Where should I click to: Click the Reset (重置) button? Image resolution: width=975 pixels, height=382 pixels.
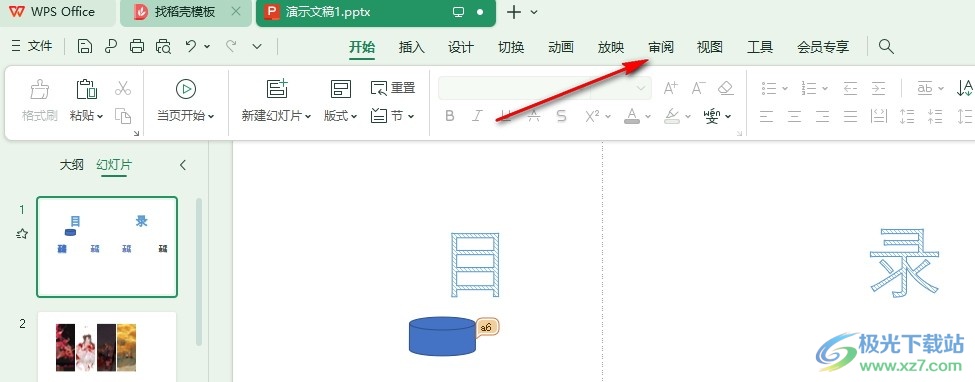(x=392, y=88)
